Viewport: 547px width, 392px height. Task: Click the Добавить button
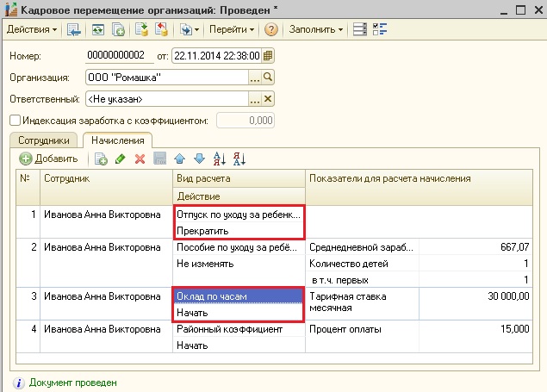pos(48,159)
